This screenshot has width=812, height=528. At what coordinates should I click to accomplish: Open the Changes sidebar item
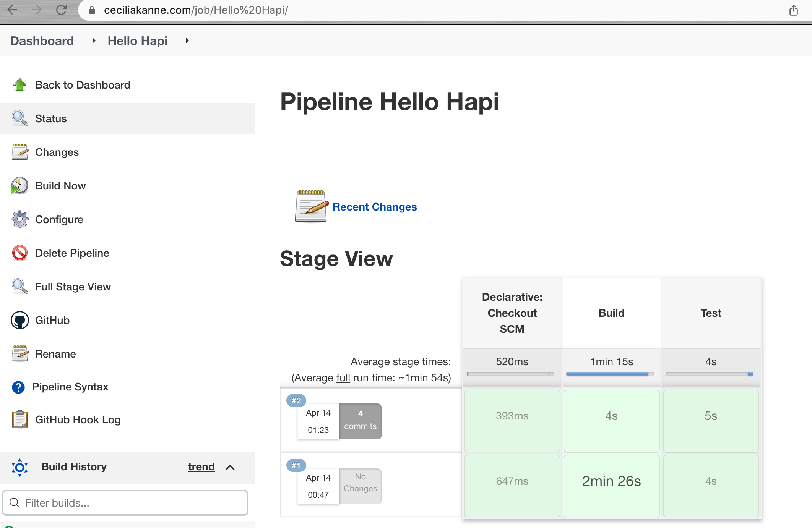pyautogui.click(x=57, y=152)
